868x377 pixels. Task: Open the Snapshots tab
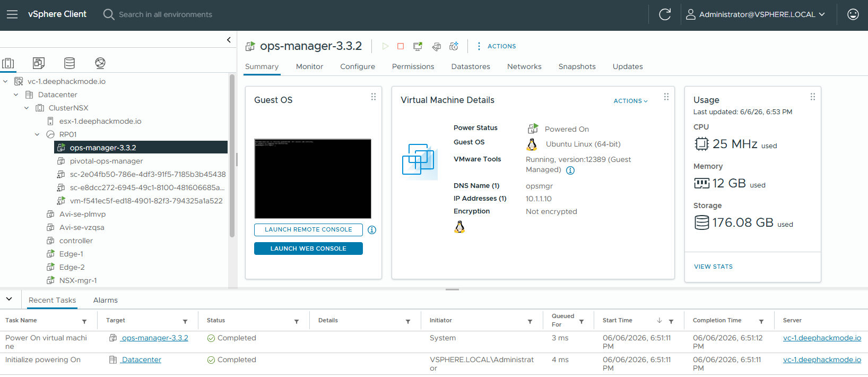[577, 66]
